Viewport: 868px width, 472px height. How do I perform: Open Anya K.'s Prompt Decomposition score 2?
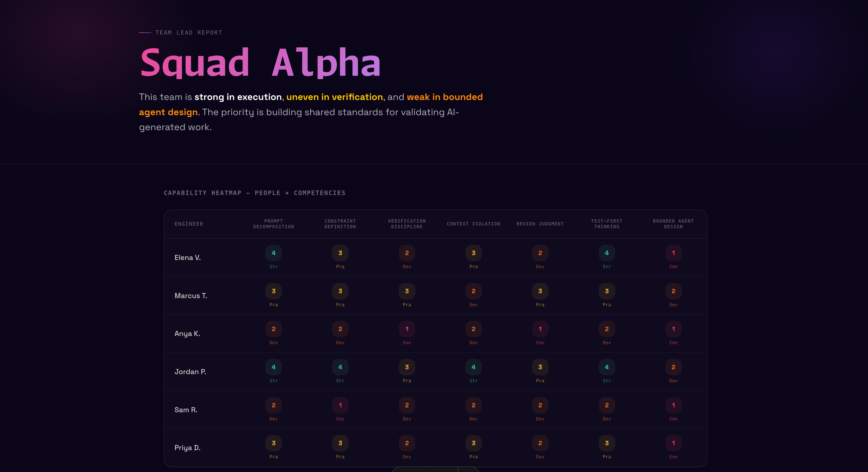274,329
